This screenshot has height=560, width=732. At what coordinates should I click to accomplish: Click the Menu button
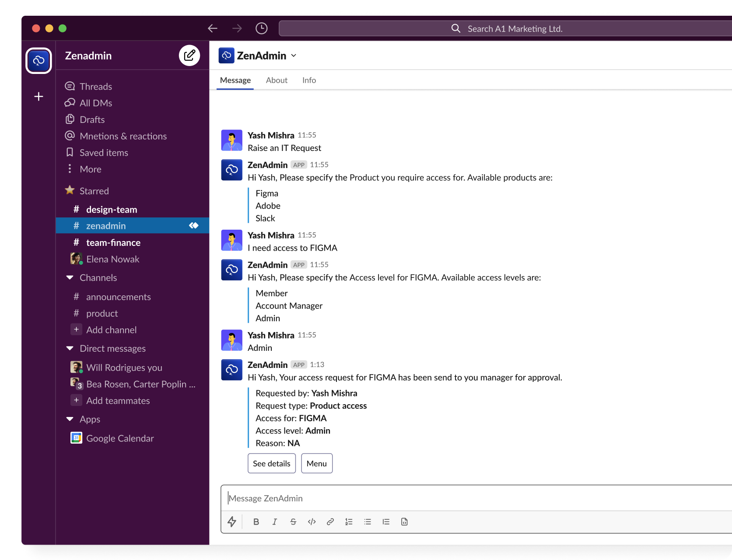pos(317,463)
